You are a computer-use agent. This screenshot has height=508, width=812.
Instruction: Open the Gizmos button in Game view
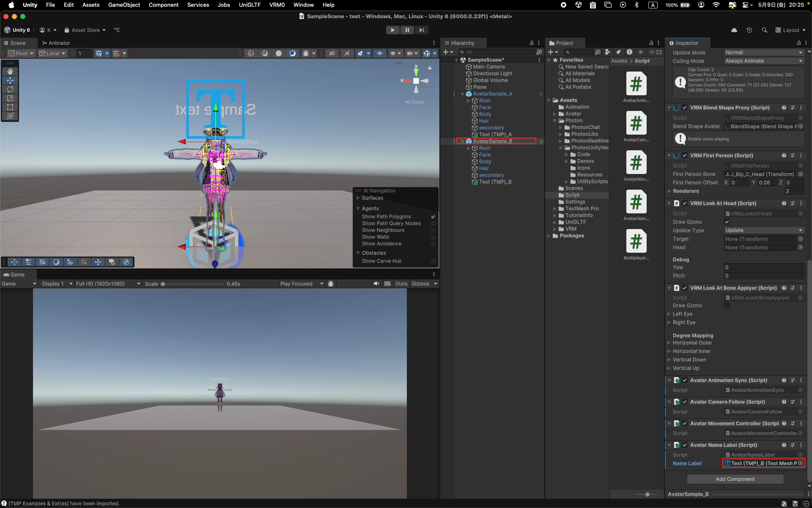(x=420, y=284)
